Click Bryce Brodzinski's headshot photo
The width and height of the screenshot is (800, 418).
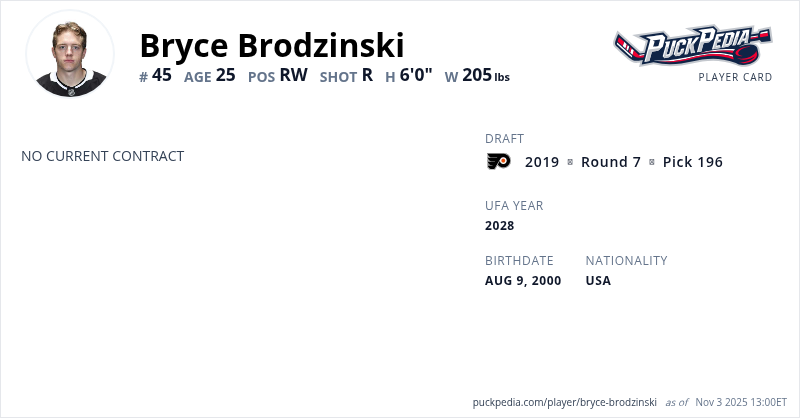click(x=70, y=55)
